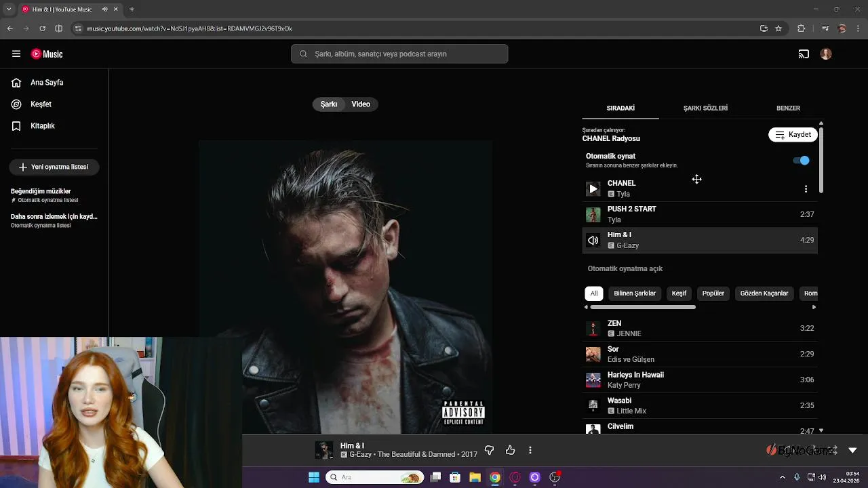
Task: Play CHANEL by Tyla from queue
Action: pos(593,189)
